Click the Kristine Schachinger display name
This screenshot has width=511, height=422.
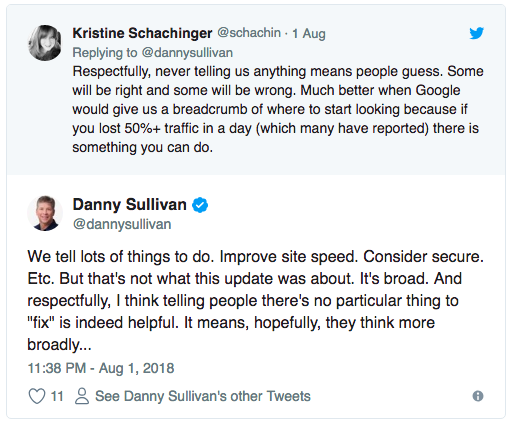(x=142, y=33)
